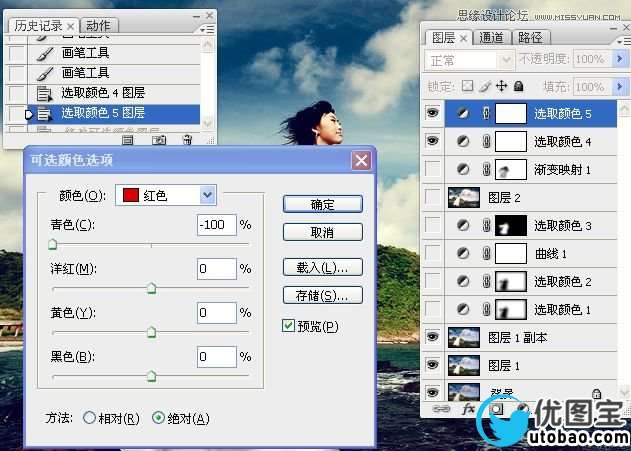Click the 洋红(M) magenta slider handle
The image size is (631, 451).
pos(151,288)
